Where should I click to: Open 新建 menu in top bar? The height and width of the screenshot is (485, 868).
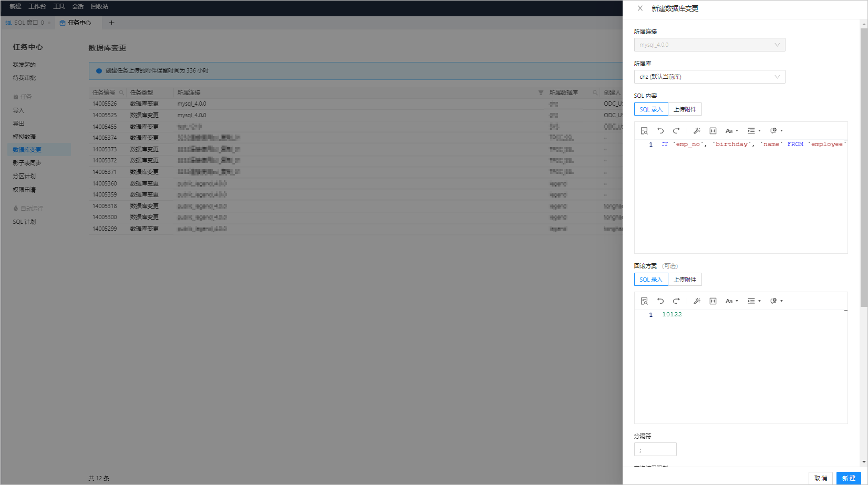tap(15, 6)
